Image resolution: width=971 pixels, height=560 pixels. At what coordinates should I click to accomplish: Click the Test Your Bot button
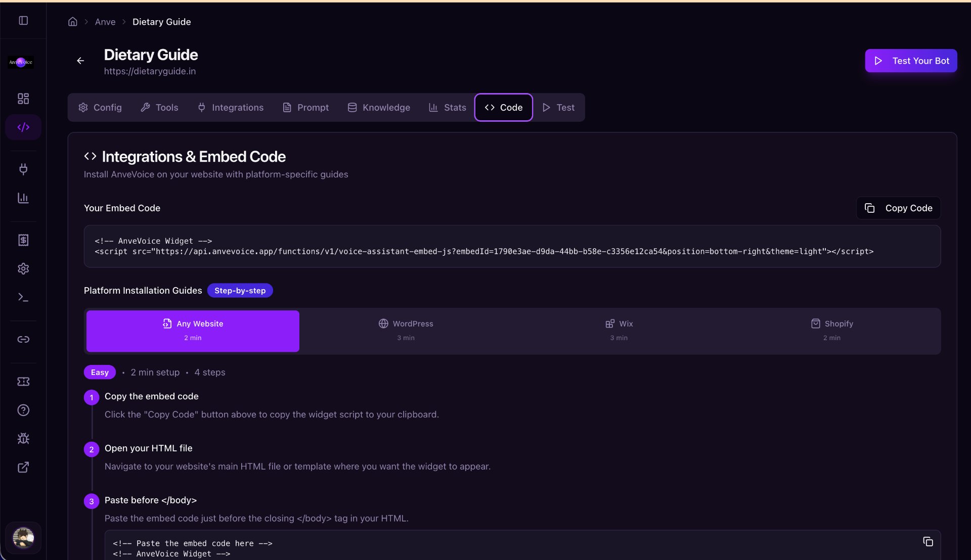click(x=911, y=61)
